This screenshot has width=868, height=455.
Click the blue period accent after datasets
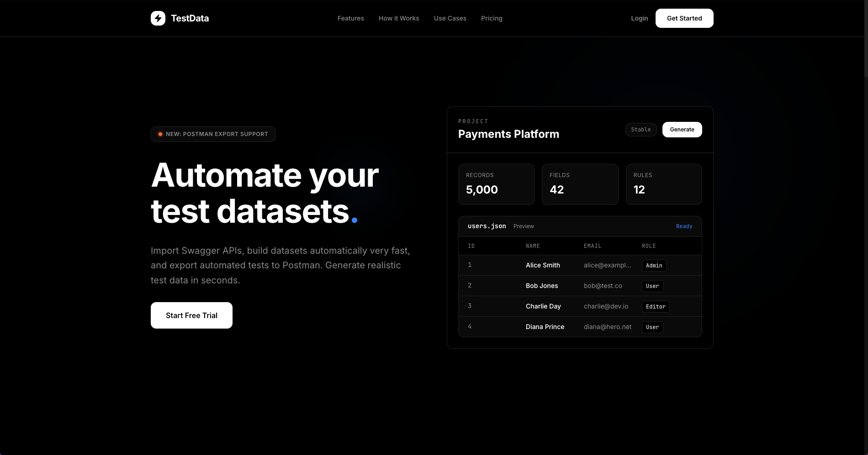pyautogui.click(x=355, y=219)
